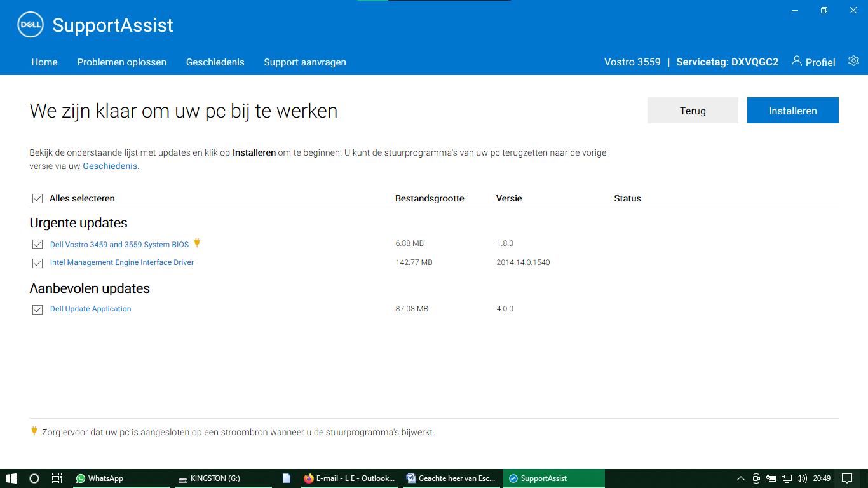The image size is (868, 488).
Task: Uncheck the System BIOS update checkbox
Action: (x=37, y=245)
